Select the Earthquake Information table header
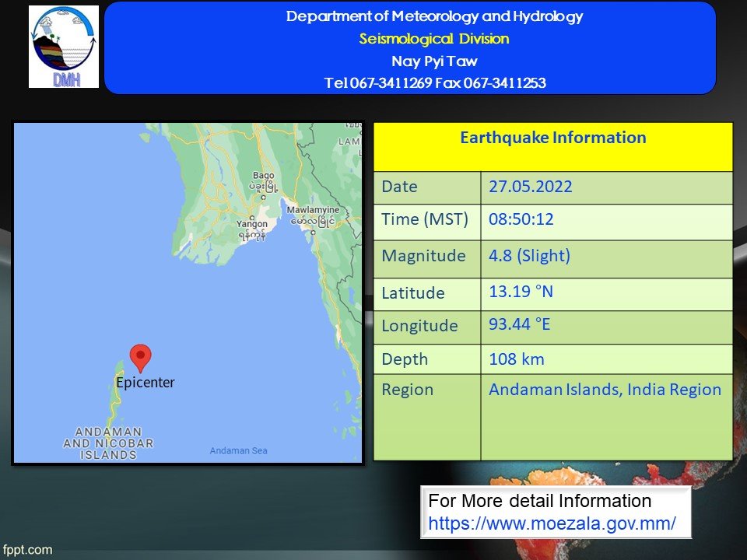 click(552, 138)
